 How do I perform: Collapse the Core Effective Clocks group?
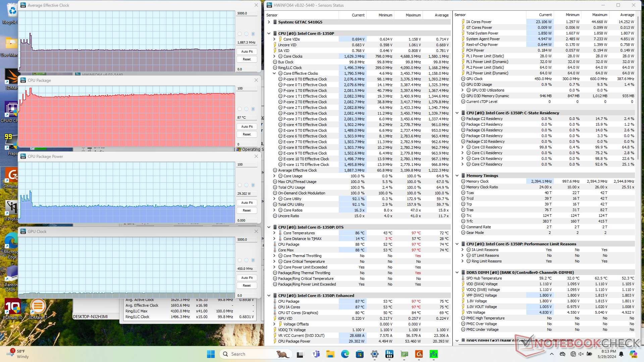[x=274, y=73]
